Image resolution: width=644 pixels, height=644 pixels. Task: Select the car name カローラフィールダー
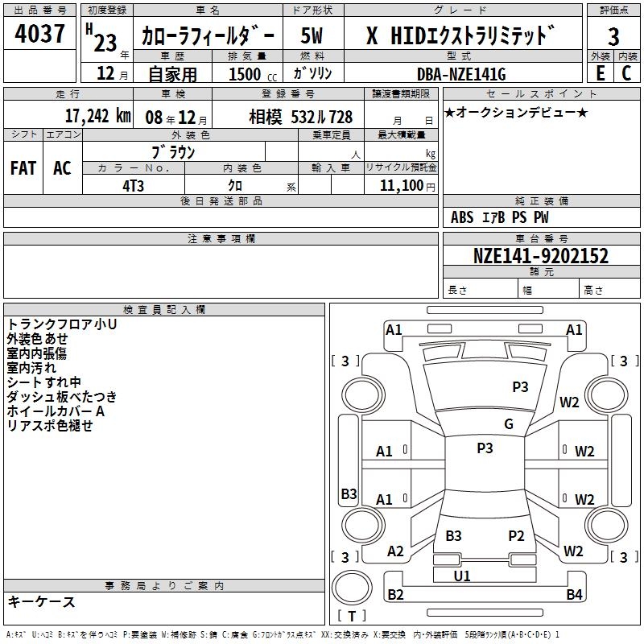pyautogui.click(x=208, y=35)
